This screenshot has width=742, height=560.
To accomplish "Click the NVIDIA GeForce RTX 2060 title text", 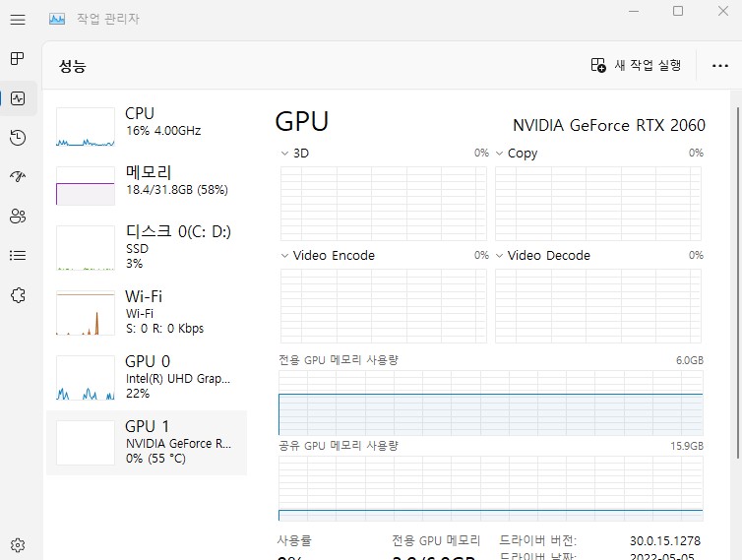I will pos(609,125).
